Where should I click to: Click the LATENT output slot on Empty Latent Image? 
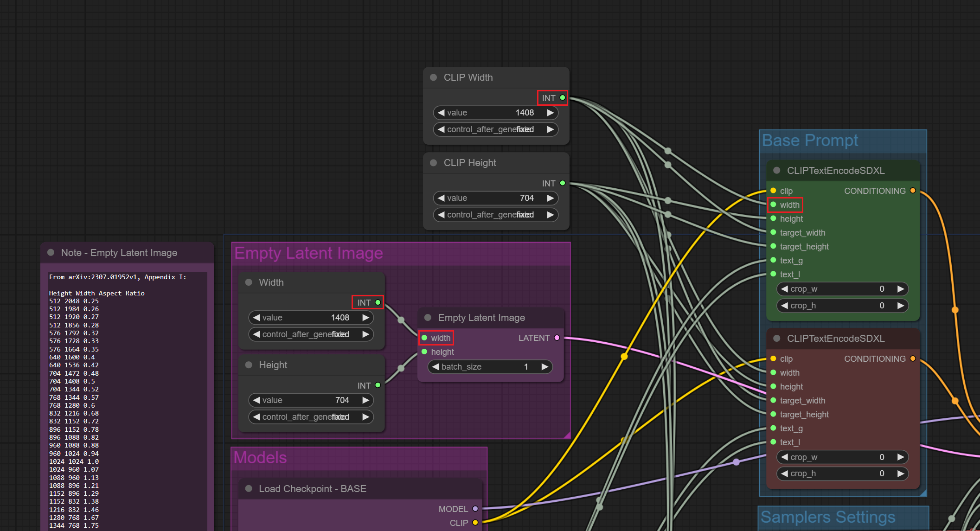(557, 338)
